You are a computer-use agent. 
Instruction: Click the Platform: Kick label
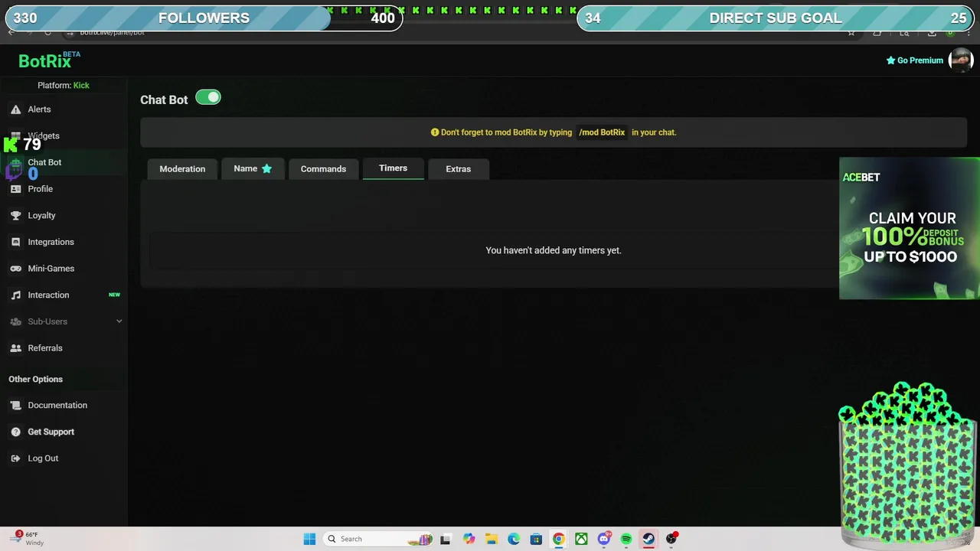tap(64, 85)
